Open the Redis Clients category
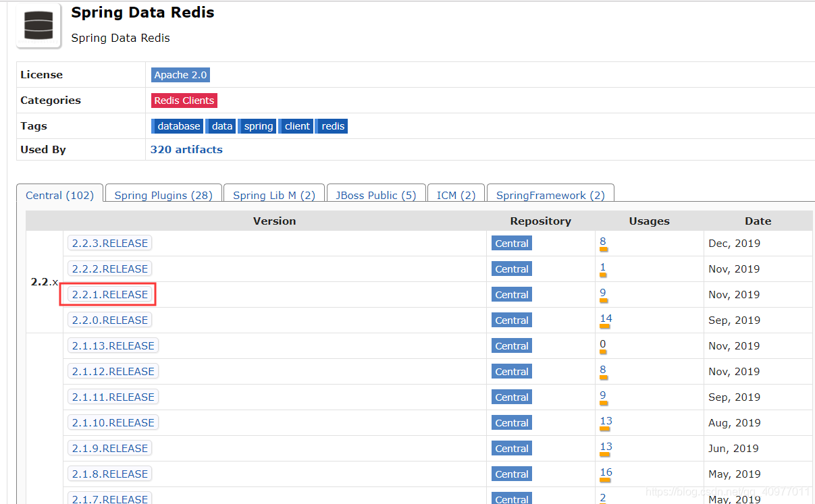 pos(184,101)
